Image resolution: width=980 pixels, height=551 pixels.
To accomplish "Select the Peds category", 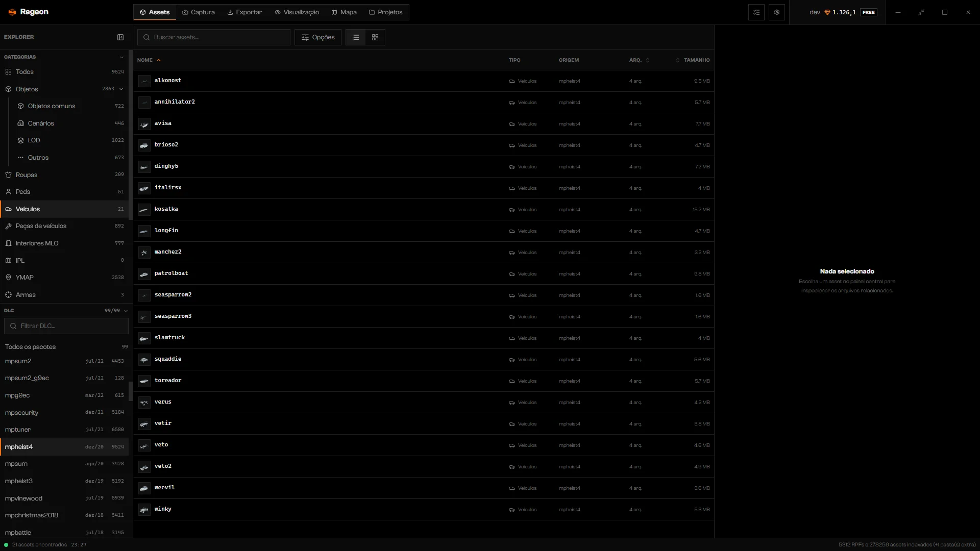I will click(x=64, y=192).
